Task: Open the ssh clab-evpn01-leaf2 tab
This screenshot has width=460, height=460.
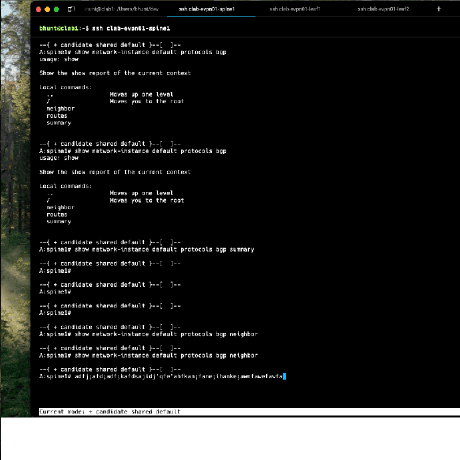Action: tap(383, 9)
